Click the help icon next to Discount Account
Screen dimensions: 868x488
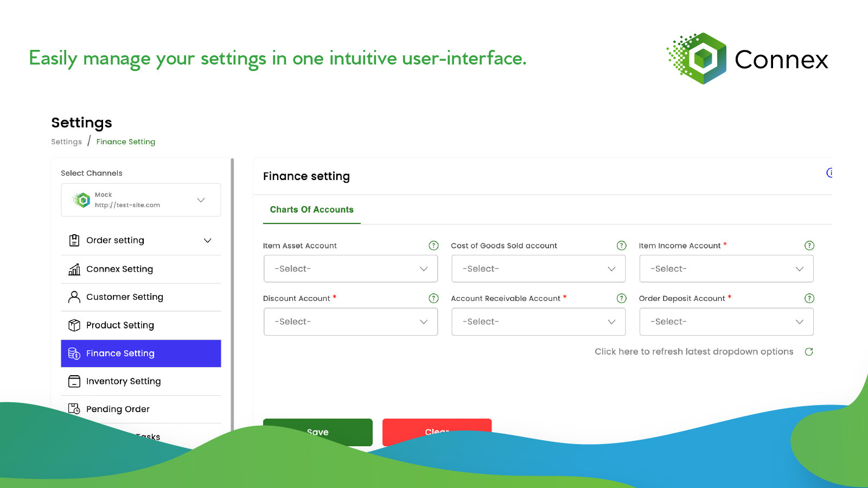(433, 298)
